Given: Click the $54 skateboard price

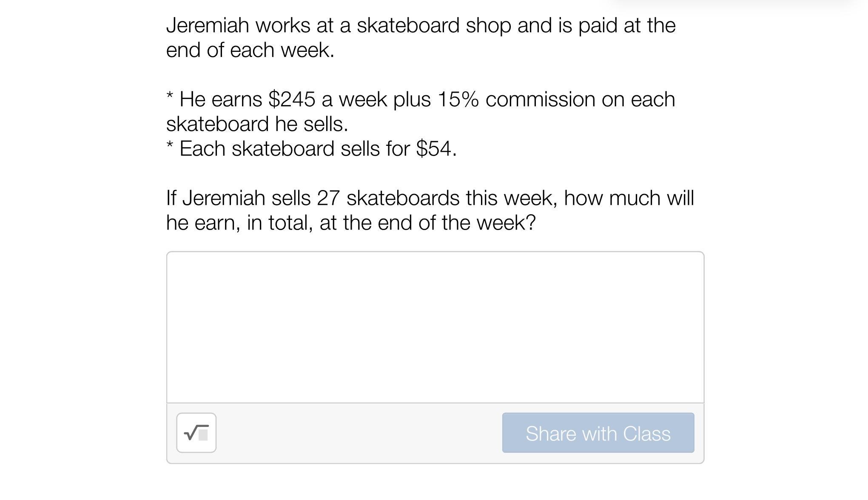Looking at the screenshot, I should pos(434,149).
